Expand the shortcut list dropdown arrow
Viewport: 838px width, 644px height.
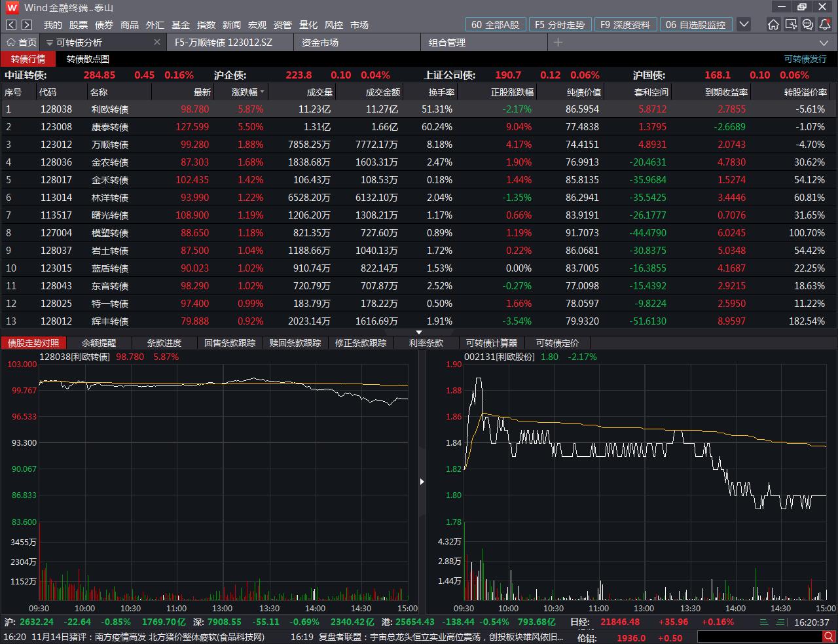click(x=744, y=24)
